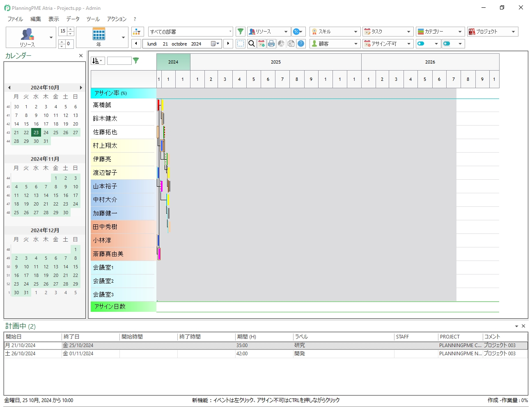Image resolution: width=532 pixels, height=407 pixels.
Task: Open the 計画中 panel options arrow
Action: pyautogui.click(x=516, y=326)
